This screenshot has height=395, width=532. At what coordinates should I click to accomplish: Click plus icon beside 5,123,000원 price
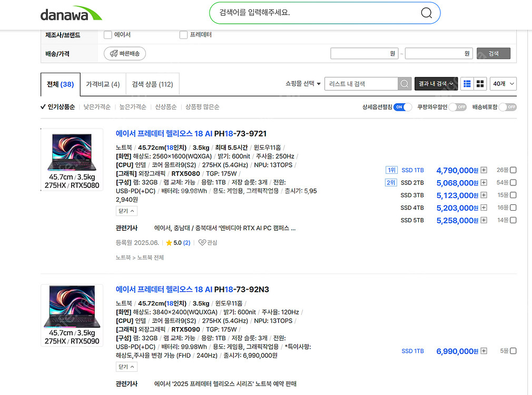pyautogui.click(x=484, y=195)
